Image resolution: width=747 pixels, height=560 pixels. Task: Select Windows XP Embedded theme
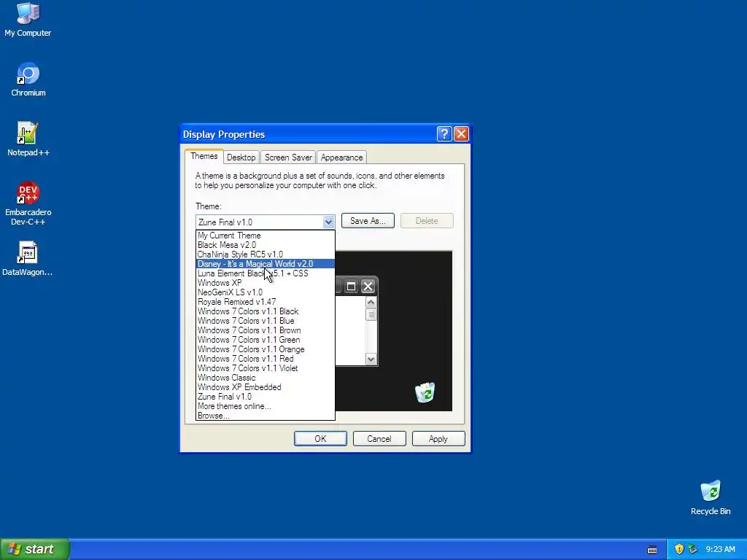click(x=266, y=387)
